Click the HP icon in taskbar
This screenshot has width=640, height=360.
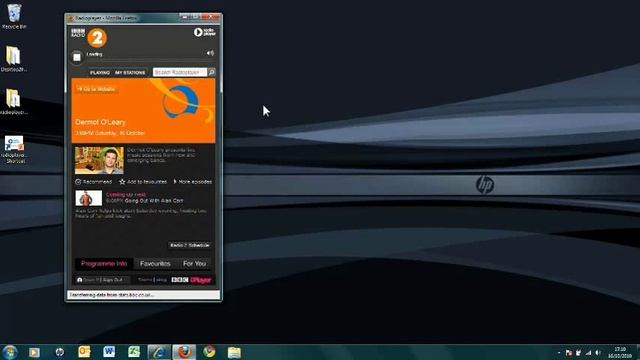[x=60, y=352]
